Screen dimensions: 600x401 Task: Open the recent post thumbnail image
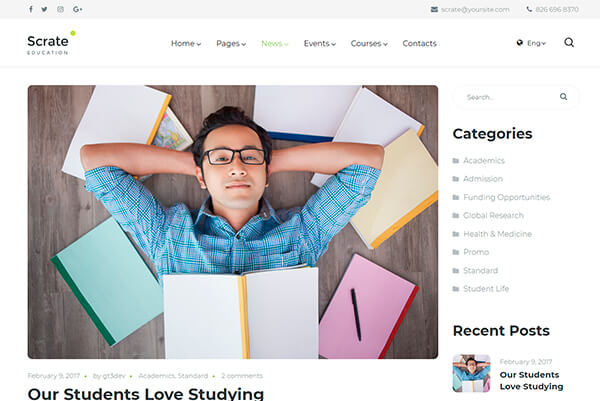click(x=471, y=373)
